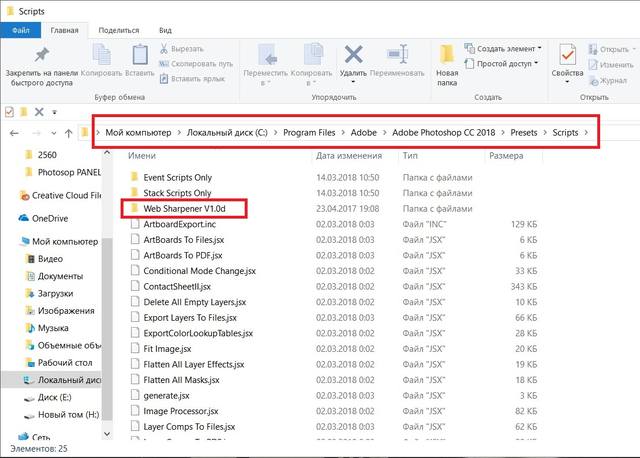Open the Создать элемент dropdown

pyautogui.click(x=503, y=49)
